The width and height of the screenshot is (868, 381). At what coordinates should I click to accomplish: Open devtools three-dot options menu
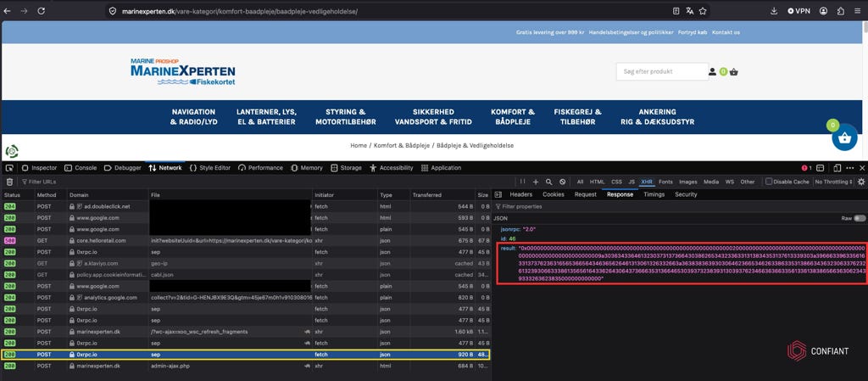pyautogui.click(x=849, y=168)
